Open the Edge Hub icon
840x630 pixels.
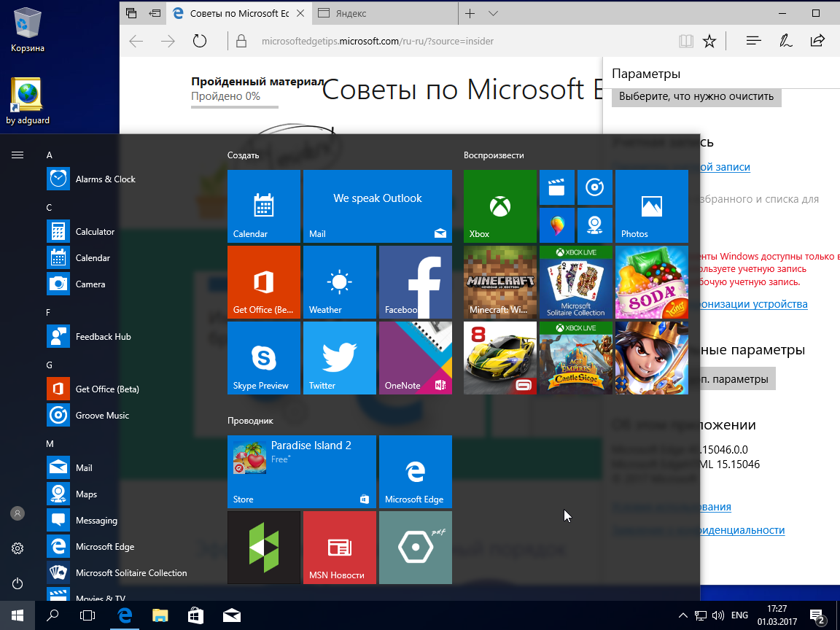coord(754,42)
